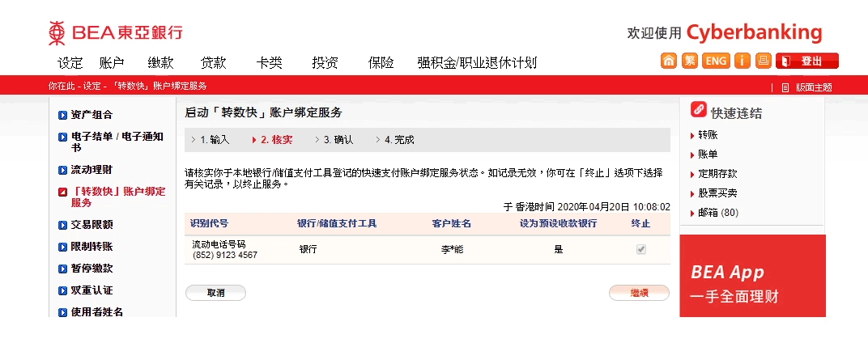Image resolution: width=868 pixels, height=364 pixels.
Task: Open 暂停缴款 sidebar link
Action: pos(91,269)
